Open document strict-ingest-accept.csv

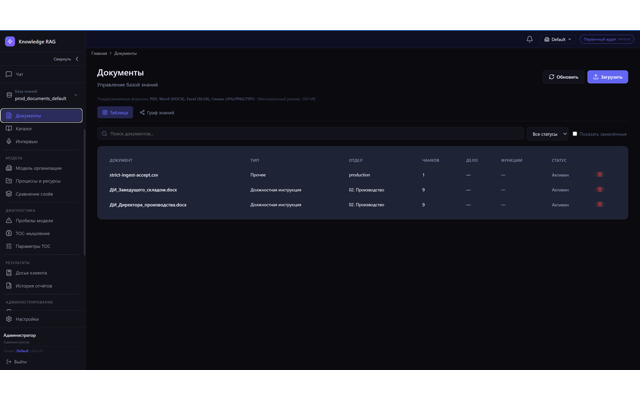tap(133, 175)
